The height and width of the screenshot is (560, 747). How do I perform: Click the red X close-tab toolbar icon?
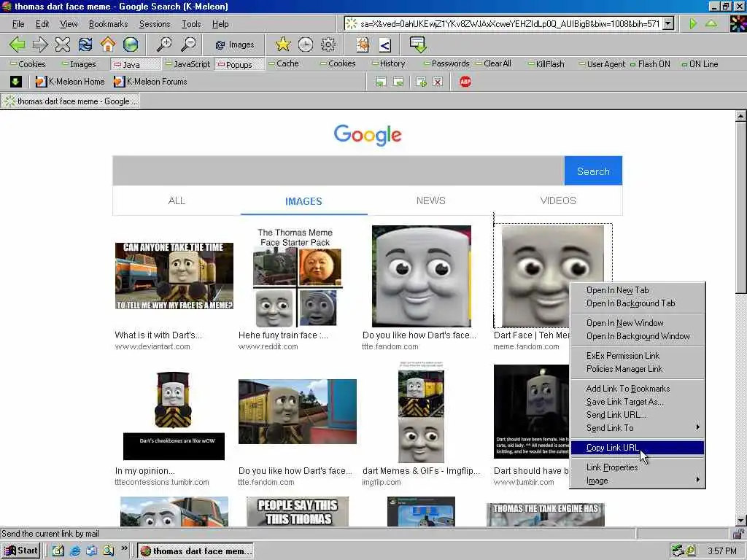438,82
